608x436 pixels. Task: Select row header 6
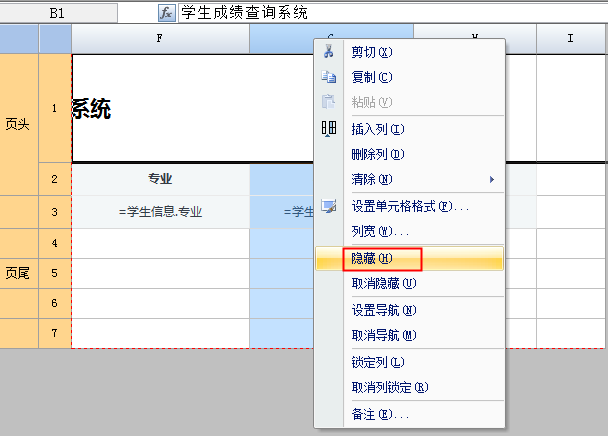coord(55,303)
